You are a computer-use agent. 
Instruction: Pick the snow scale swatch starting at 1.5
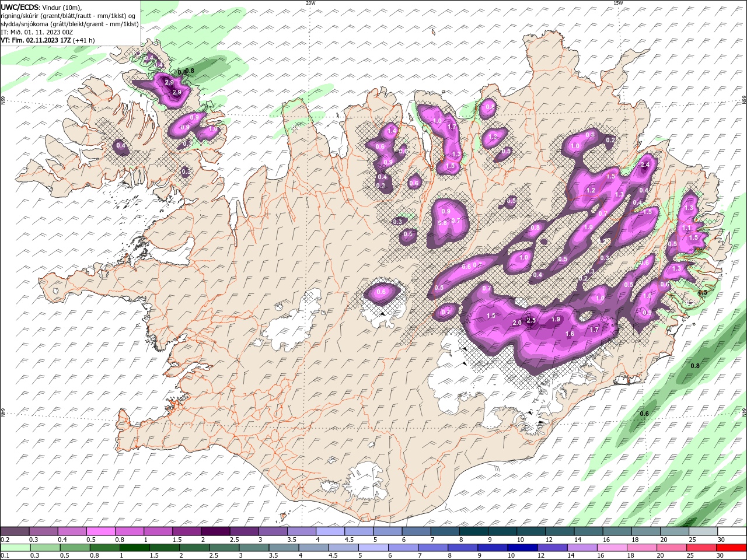[x=186, y=531]
